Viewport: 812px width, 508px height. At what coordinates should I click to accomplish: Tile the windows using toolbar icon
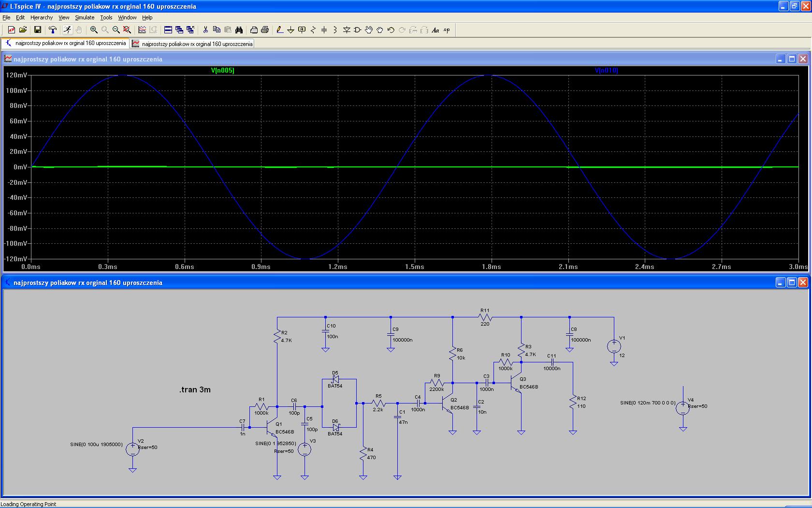pos(168,30)
